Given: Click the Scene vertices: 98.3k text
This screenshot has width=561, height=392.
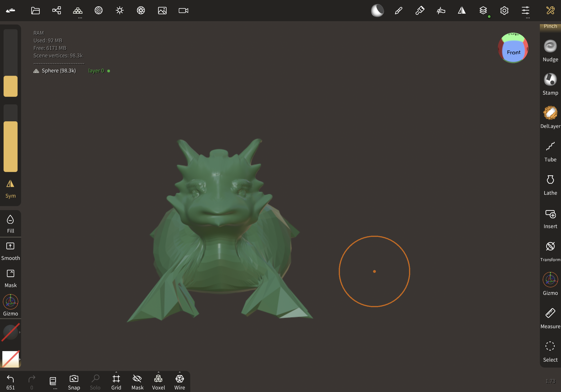Looking at the screenshot, I should [x=58, y=56].
